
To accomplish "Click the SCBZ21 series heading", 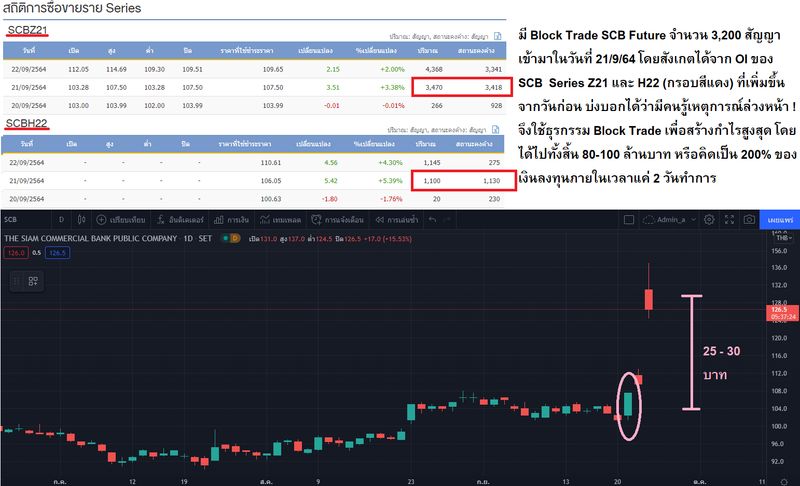I will pos(28,30).
